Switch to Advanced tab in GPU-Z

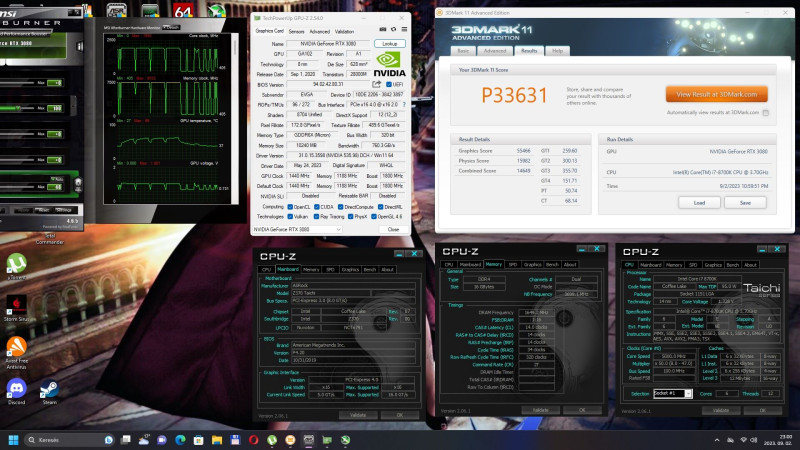tap(319, 32)
